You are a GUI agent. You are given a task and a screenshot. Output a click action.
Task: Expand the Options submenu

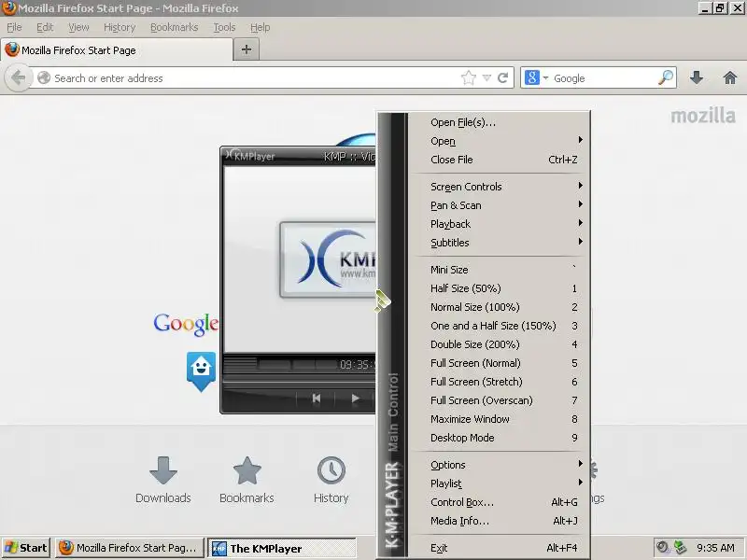click(500, 465)
